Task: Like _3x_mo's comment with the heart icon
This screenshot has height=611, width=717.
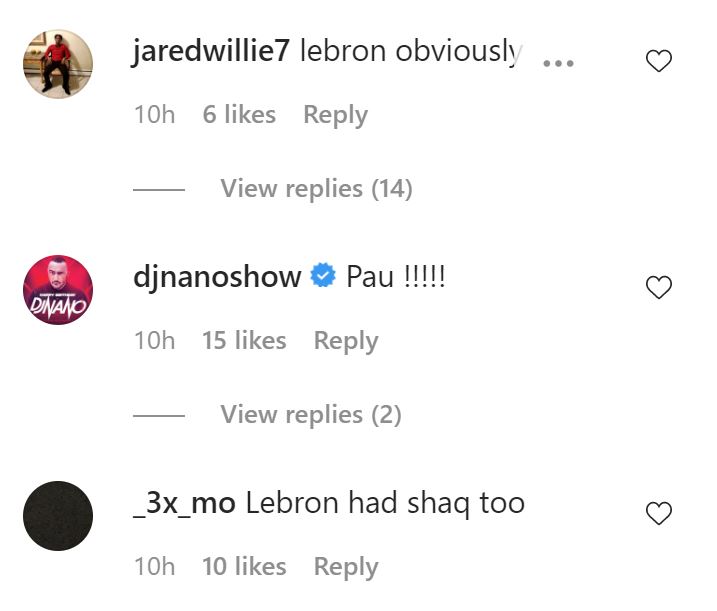Action: point(658,513)
